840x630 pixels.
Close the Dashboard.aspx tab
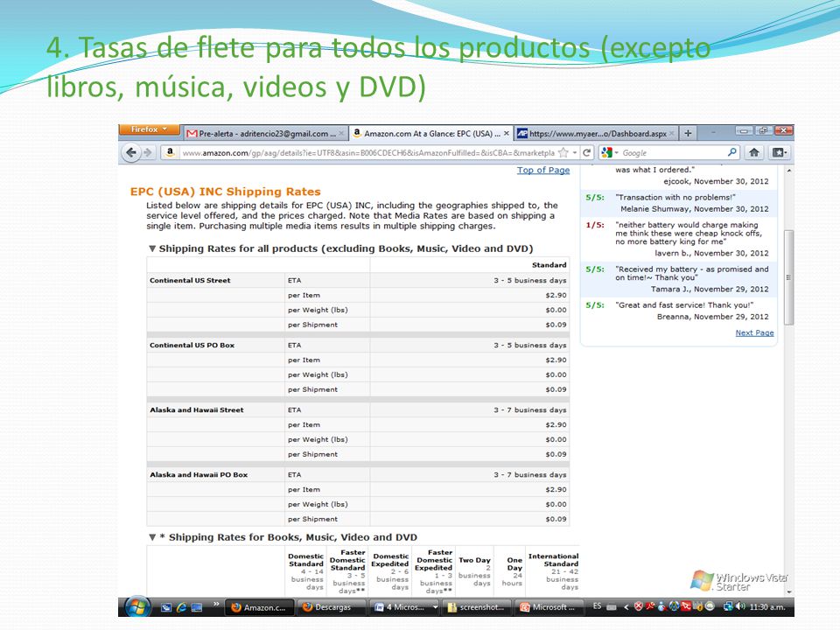tap(672, 133)
